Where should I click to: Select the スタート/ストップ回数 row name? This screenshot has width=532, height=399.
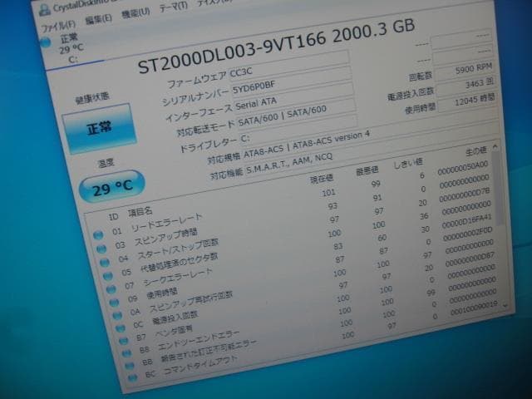pyautogui.click(x=178, y=249)
